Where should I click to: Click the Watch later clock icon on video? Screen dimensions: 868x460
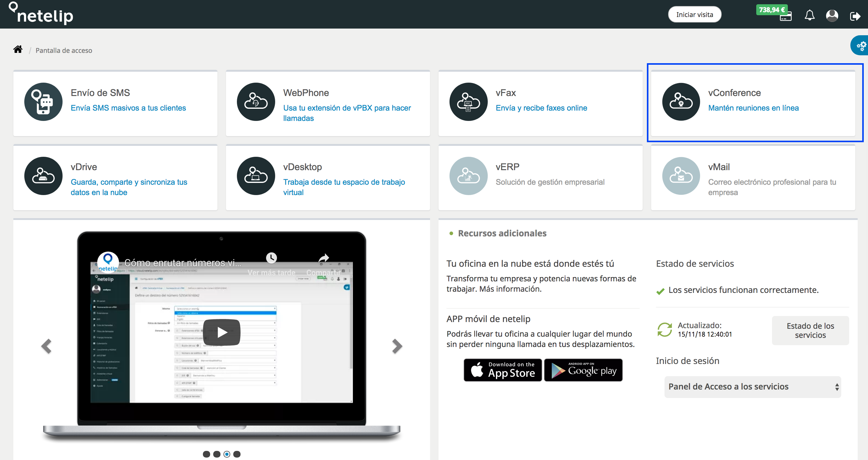(x=271, y=258)
